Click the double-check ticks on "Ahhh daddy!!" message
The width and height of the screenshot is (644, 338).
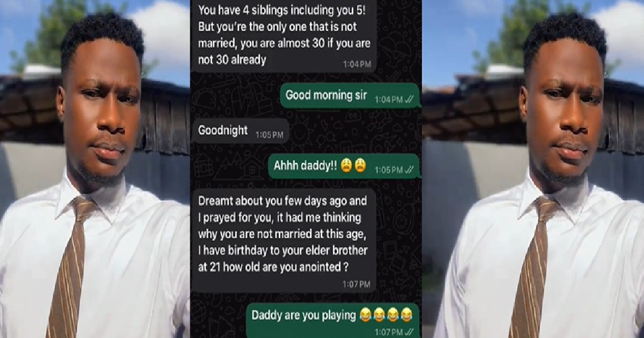409,170
